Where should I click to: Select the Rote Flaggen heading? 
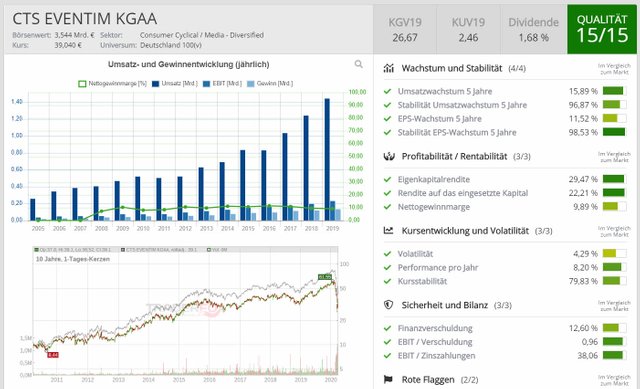click(428, 380)
